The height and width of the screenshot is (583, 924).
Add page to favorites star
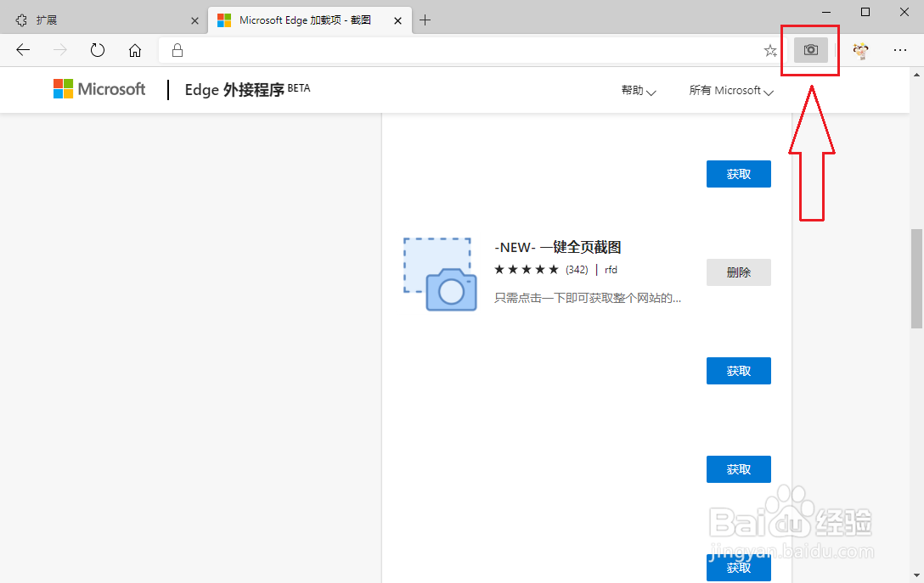pyautogui.click(x=770, y=51)
